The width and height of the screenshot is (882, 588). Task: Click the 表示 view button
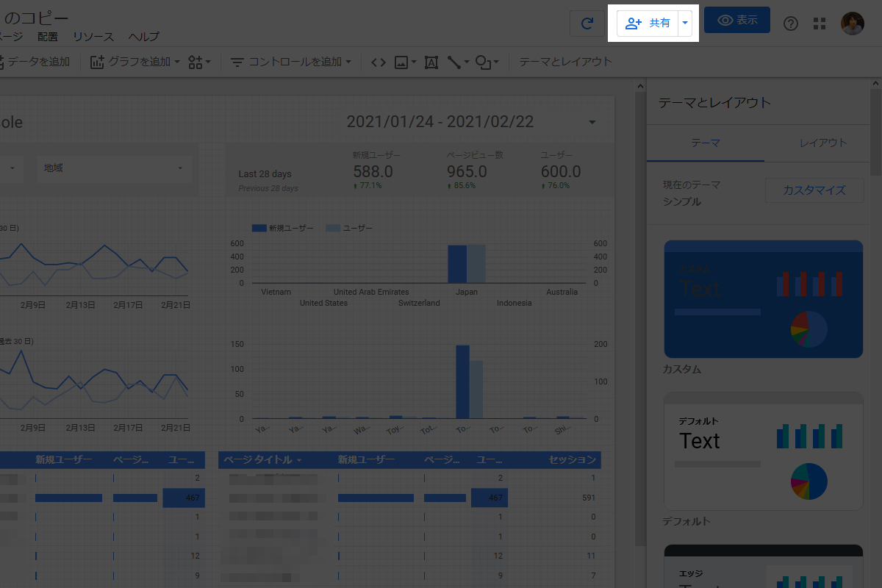(x=736, y=21)
